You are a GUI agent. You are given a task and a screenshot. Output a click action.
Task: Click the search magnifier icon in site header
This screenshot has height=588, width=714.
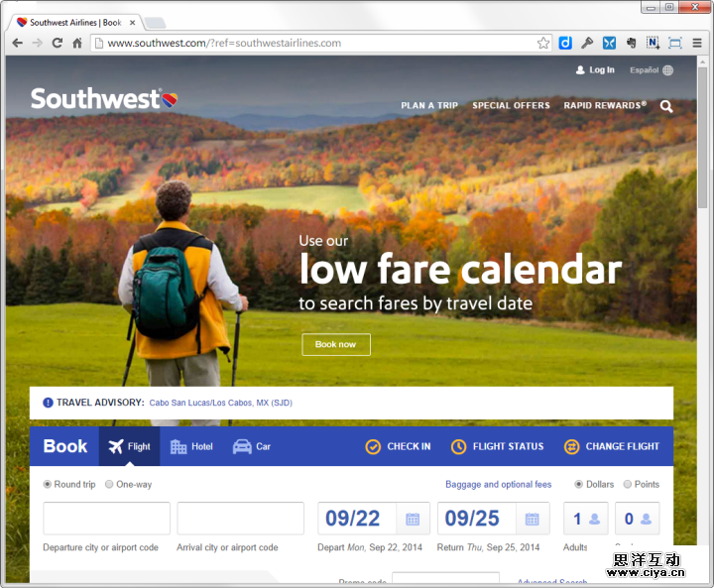coord(666,106)
